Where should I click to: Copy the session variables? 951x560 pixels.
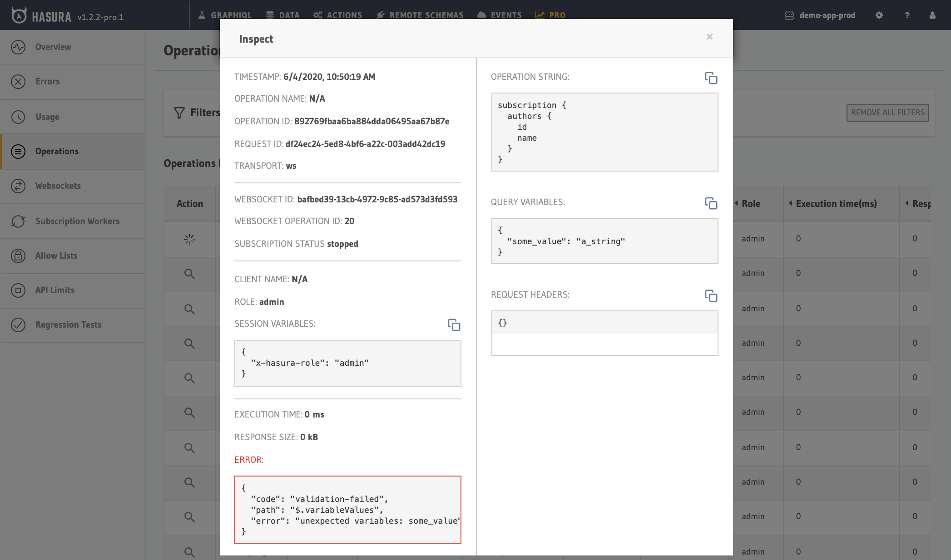(455, 325)
